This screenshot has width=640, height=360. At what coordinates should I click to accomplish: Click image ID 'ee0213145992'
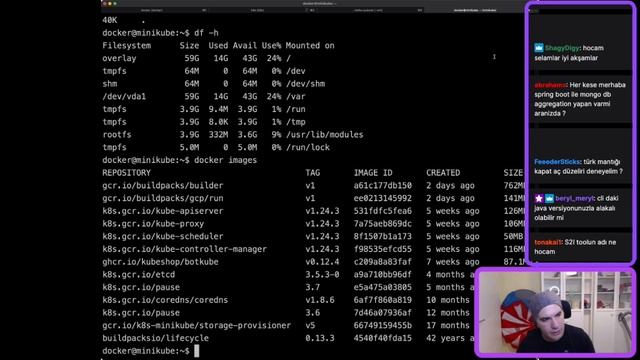tap(383, 198)
